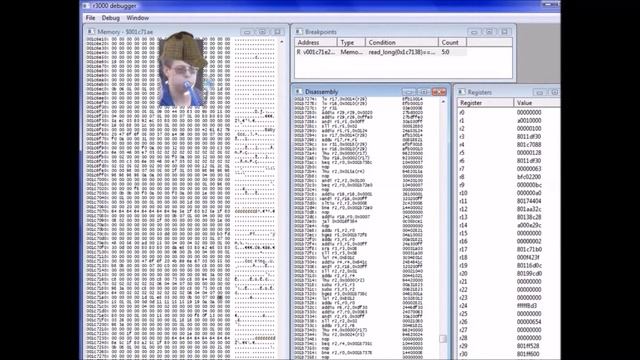Close the Breakpoints window
The height and width of the screenshot is (360, 640).
[504, 32]
